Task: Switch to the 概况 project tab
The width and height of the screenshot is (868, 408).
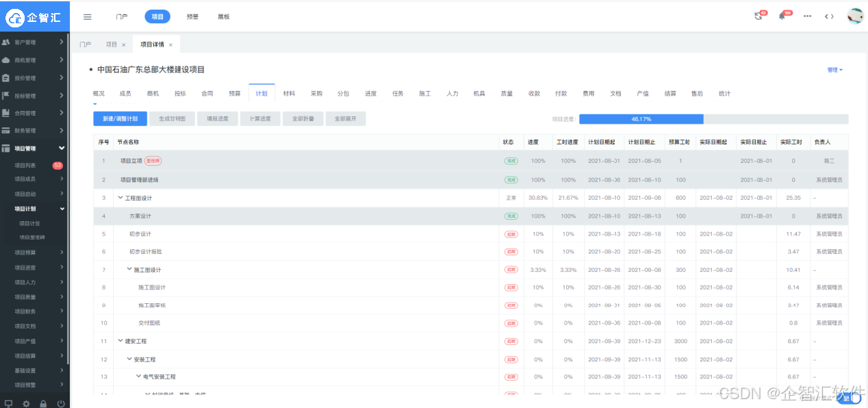Action: pyautogui.click(x=99, y=94)
